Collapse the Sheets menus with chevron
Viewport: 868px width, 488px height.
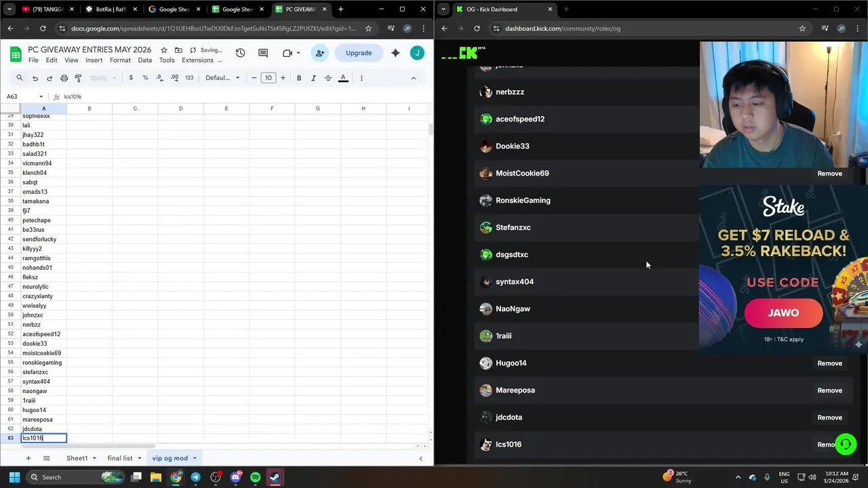pyautogui.click(x=414, y=78)
